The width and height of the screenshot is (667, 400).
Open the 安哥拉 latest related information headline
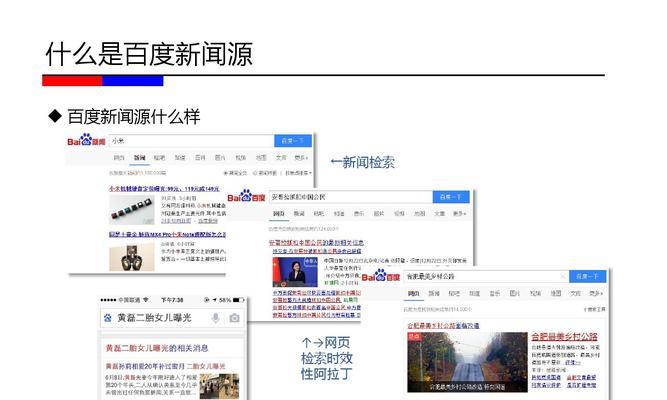(316, 242)
